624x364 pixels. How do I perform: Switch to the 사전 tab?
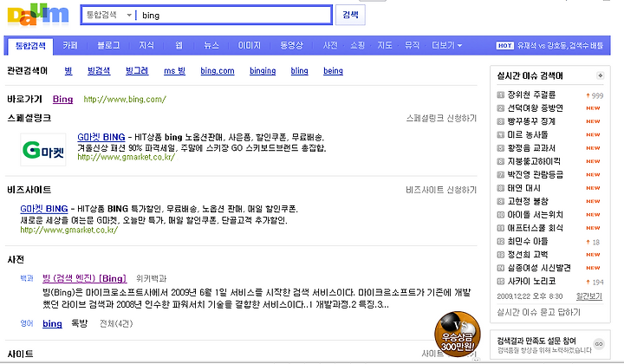point(330,45)
